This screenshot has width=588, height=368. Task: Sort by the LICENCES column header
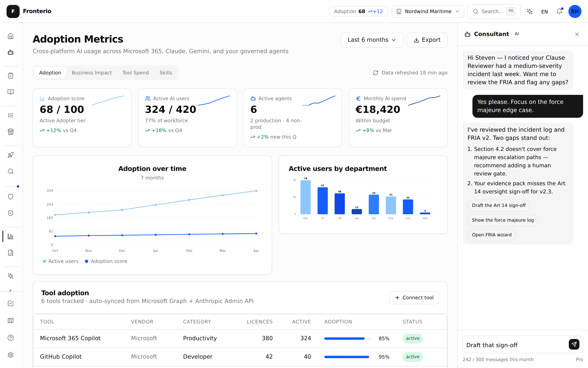pyautogui.click(x=259, y=322)
